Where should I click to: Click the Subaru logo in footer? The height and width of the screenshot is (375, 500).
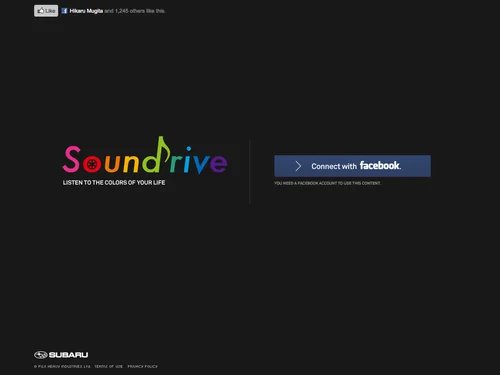61,355
